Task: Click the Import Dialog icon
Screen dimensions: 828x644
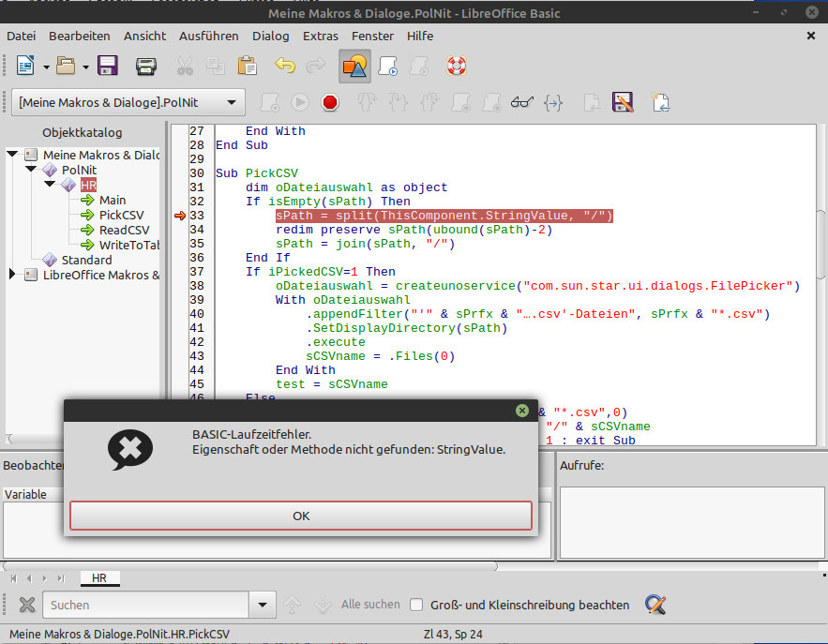Action: (x=660, y=102)
